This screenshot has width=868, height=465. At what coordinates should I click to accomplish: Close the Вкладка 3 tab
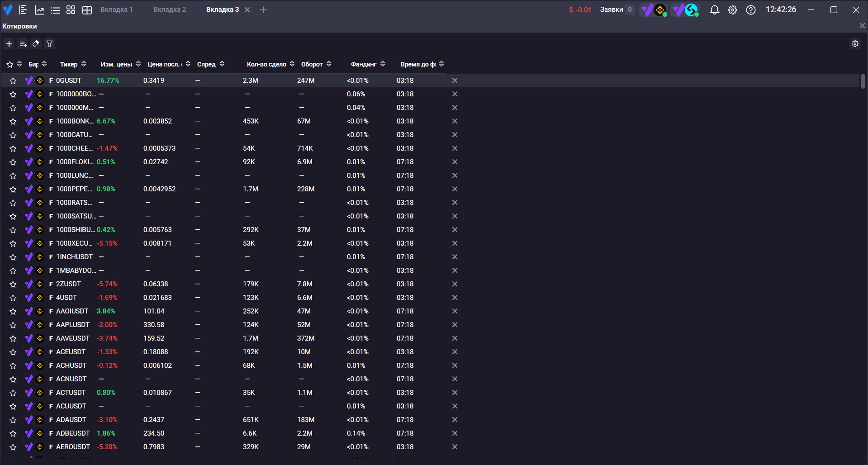(x=247, y=10)
